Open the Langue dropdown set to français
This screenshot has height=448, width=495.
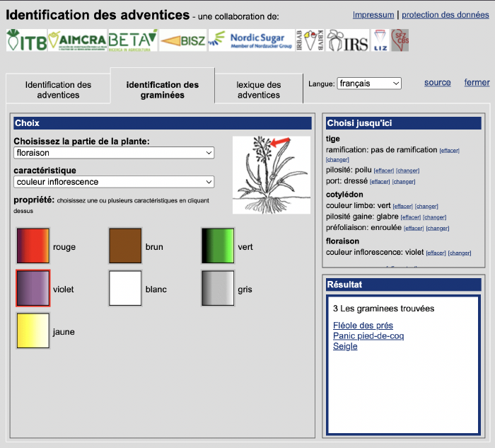click(368, 84)
